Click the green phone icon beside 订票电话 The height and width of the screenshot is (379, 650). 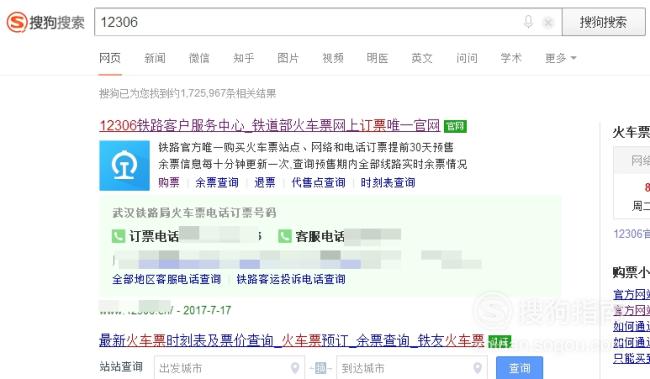(119, 236)
